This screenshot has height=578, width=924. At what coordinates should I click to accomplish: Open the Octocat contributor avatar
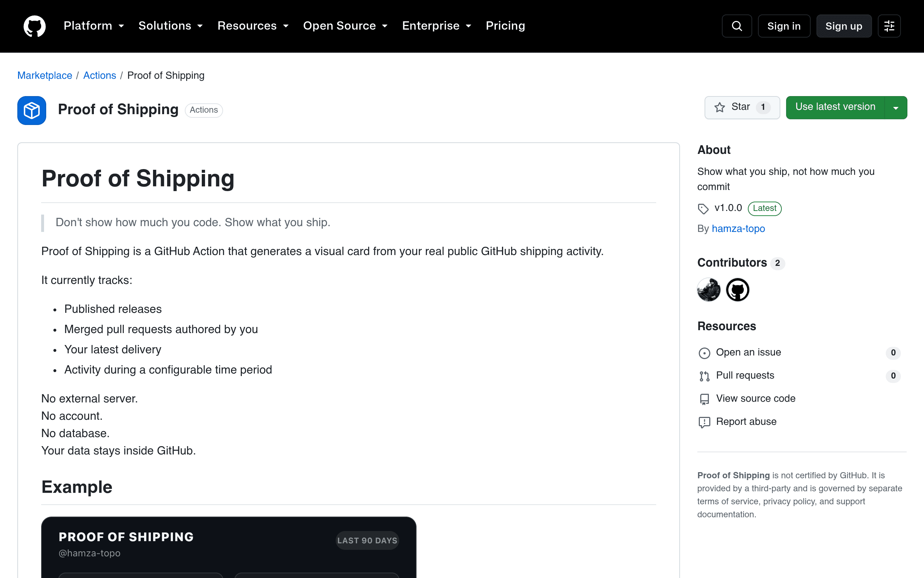tap(737, 290)
